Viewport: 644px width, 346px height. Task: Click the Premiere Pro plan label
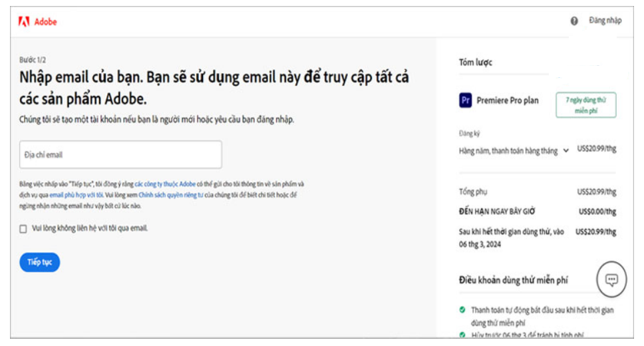click(508, 100)
